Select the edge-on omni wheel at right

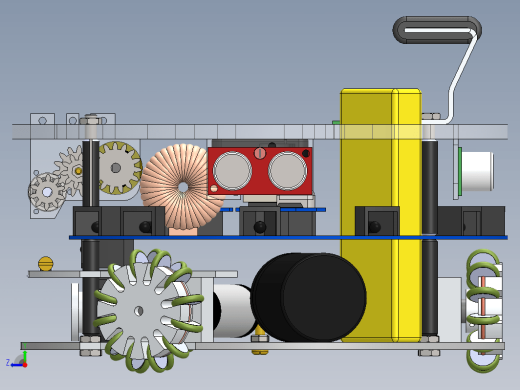coord(484,311)
